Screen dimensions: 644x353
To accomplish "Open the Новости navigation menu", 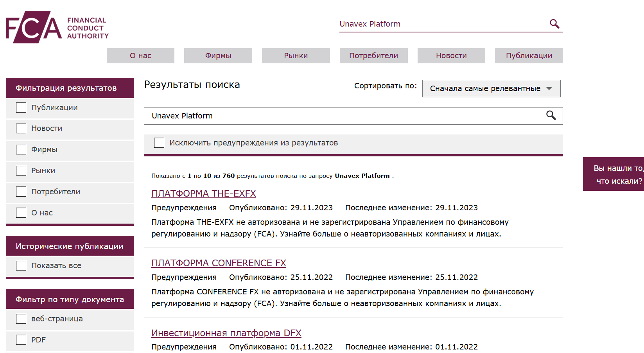I will point(451,56).
